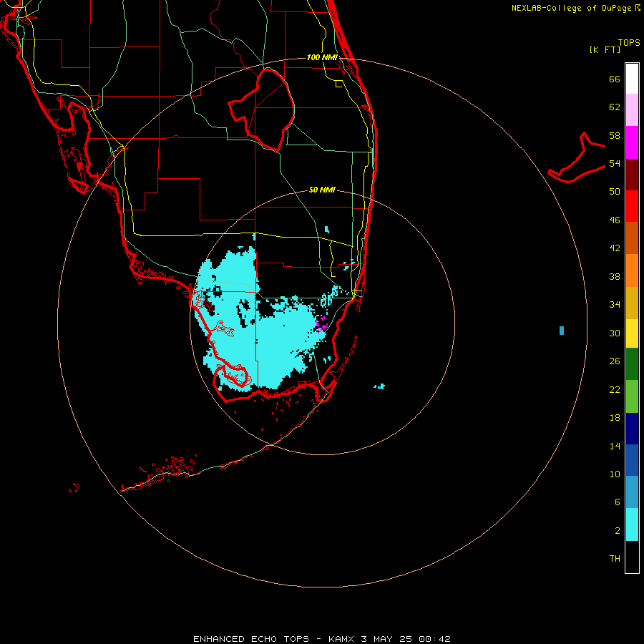Pick the dark red maroon scale swatch

632,175
